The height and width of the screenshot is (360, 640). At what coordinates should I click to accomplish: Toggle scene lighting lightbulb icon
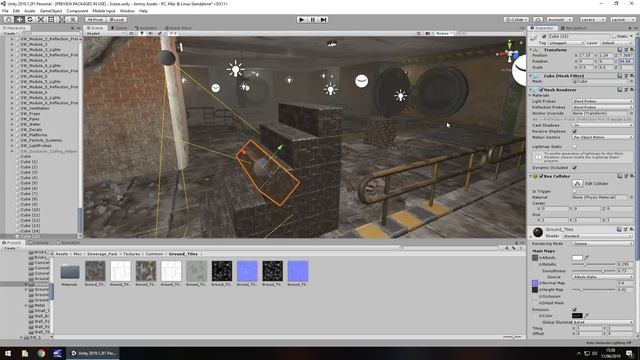(142, 33)
